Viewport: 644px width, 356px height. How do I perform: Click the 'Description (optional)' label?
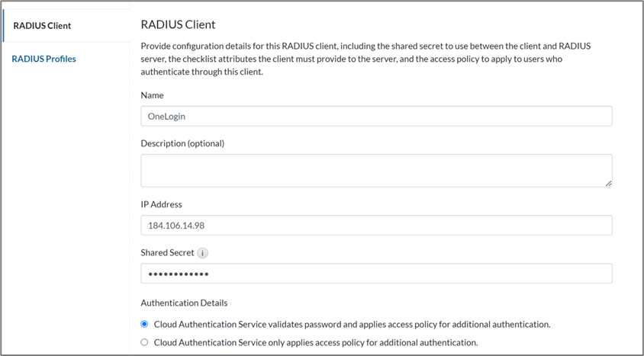(x=182, y=143)
